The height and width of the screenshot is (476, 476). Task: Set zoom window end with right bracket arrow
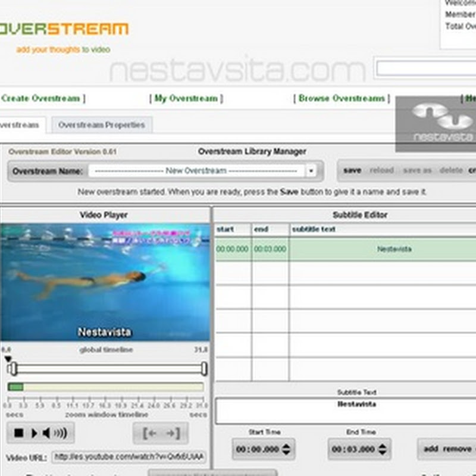pos(173,433)
